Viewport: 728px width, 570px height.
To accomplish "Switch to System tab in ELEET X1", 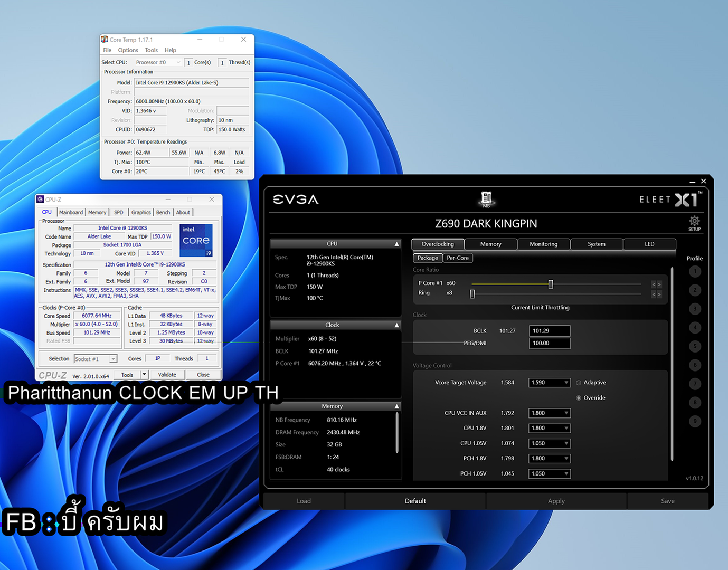I will click(x=597, y=244).
